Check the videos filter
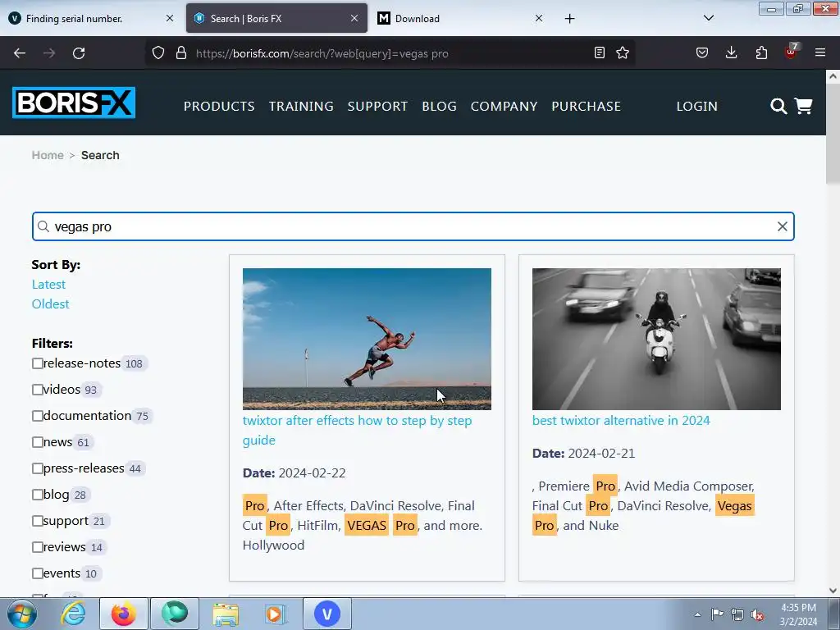This screenshot has width=840, height=630. coord(38,390)
